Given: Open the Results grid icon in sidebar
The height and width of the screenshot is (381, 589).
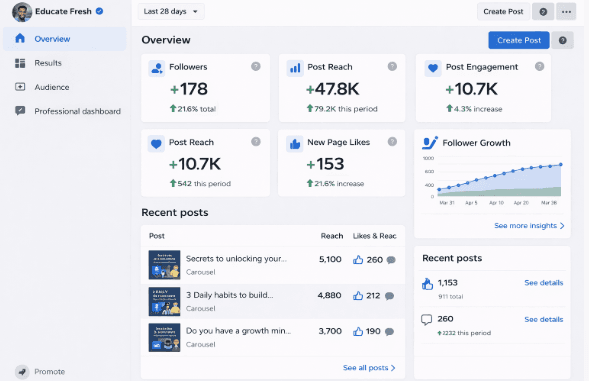Looking at the screenshot, I should click(x=20, y=63).
